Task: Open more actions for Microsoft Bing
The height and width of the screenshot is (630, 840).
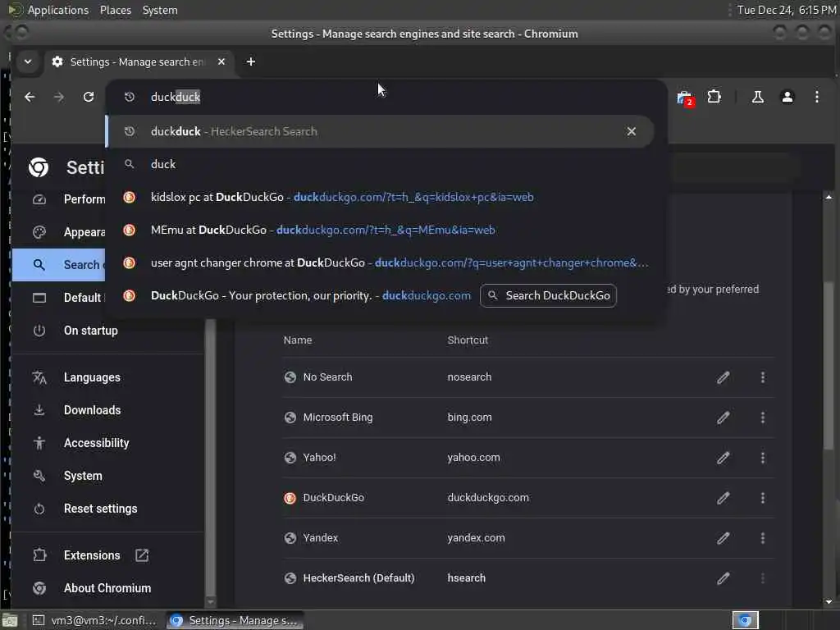Action: coord(763,418)
